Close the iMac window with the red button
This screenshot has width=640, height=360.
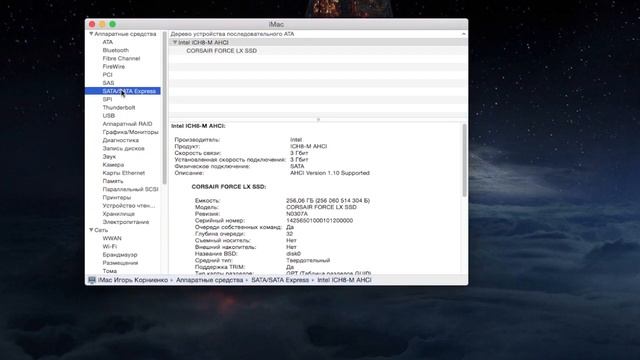tap(92, 24)
